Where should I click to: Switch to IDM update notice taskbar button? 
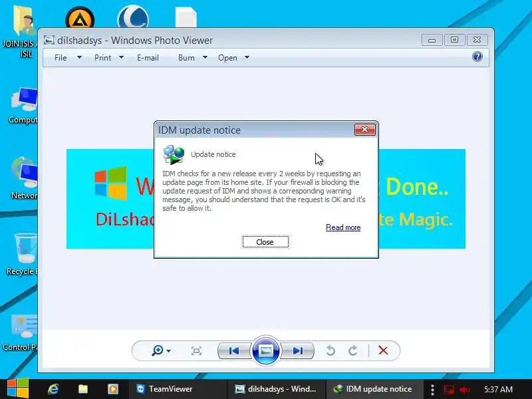tap(375, 389)
